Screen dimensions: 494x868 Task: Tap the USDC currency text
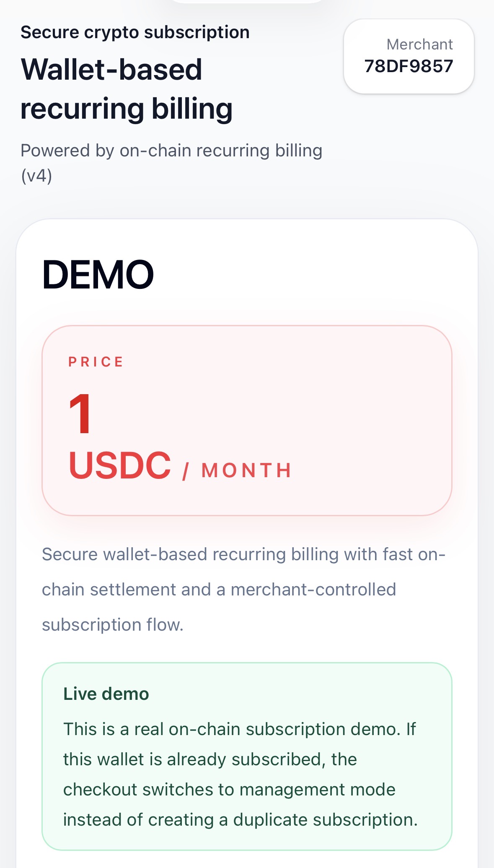(x=120, y=465)
